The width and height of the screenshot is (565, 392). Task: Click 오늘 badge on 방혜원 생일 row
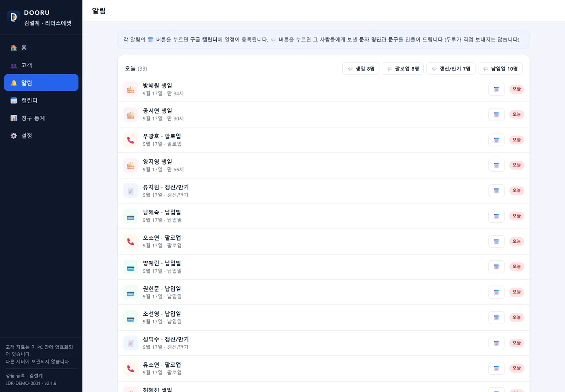(x=517, y=89)
